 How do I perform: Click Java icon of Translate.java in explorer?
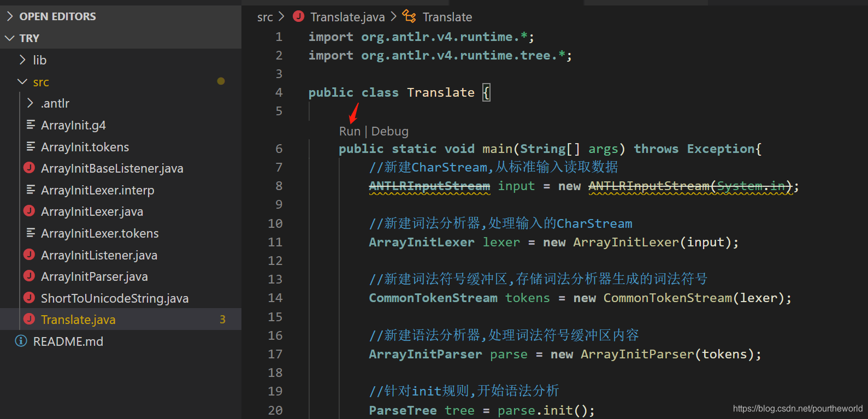tap(29, 319)
